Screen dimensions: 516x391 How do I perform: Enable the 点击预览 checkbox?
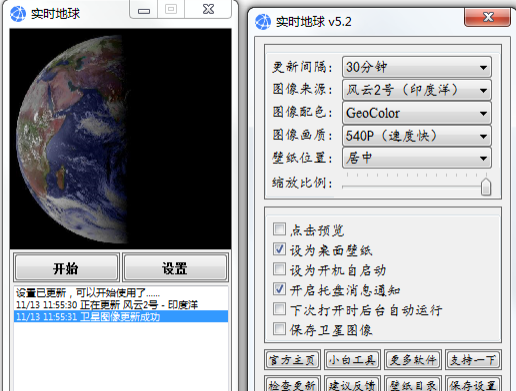coord(279,229)
